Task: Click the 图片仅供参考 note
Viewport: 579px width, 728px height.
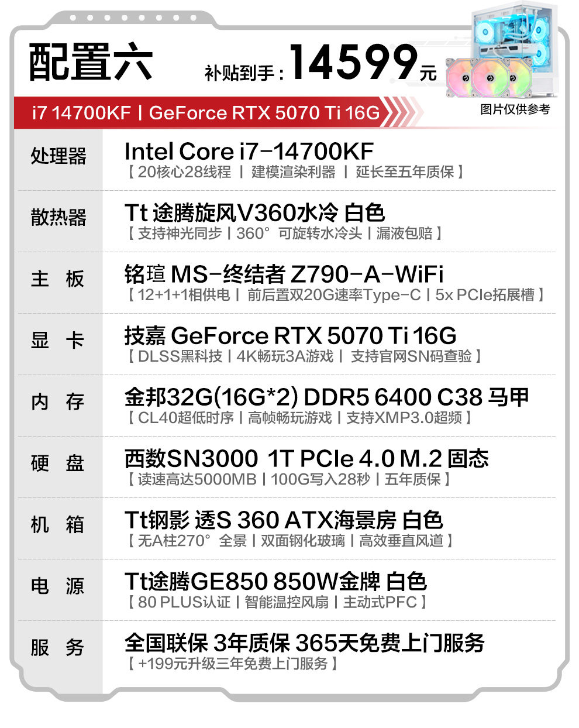Action: point(515,109)
